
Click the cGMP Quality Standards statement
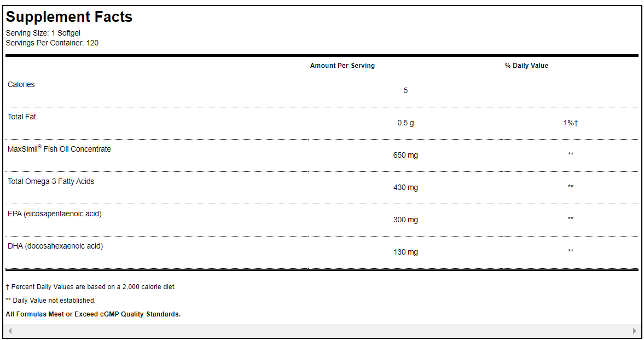[x=93, y=314]
